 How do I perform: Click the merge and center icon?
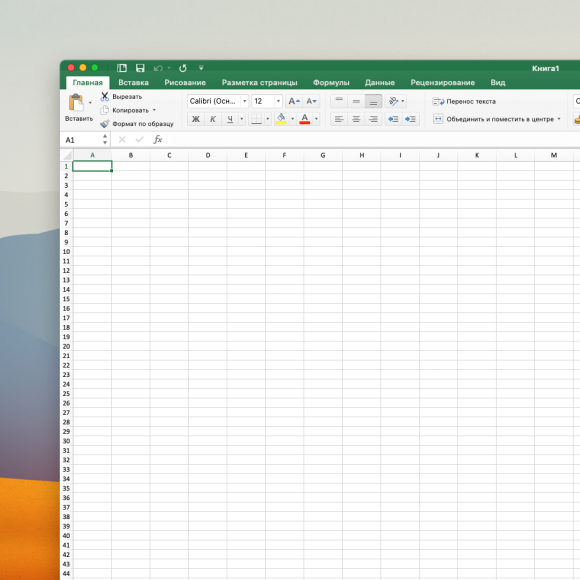(x=438, y=119)
